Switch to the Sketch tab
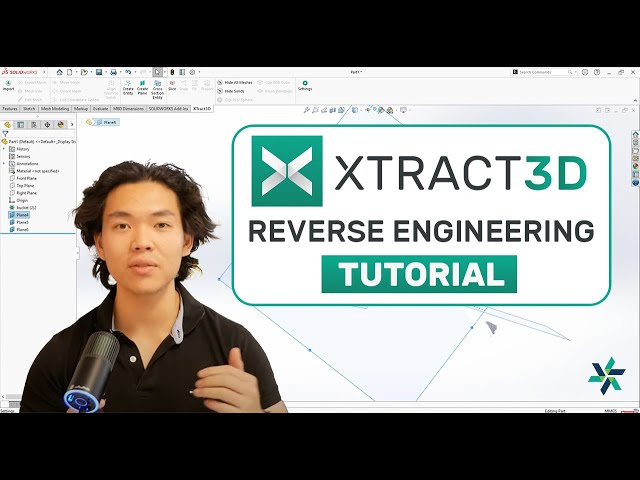Screen dimensions: 640x480 point(29,109)
